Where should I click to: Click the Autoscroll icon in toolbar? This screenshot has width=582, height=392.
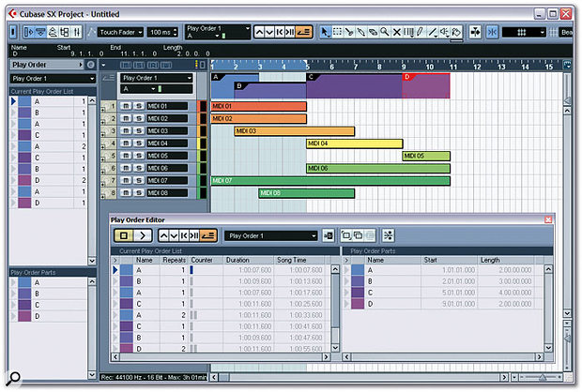coord(475,32)
